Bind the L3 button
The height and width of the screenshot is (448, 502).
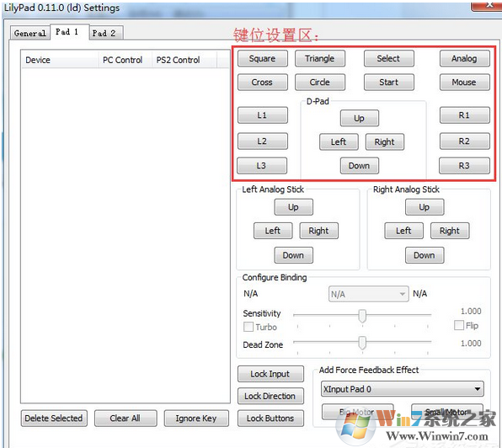coord(262,165)
